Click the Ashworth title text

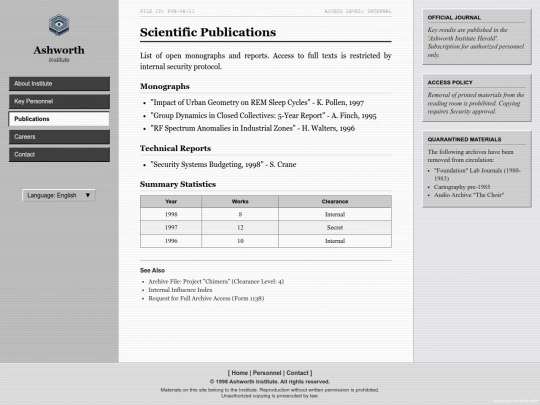(x=59, y=50)
